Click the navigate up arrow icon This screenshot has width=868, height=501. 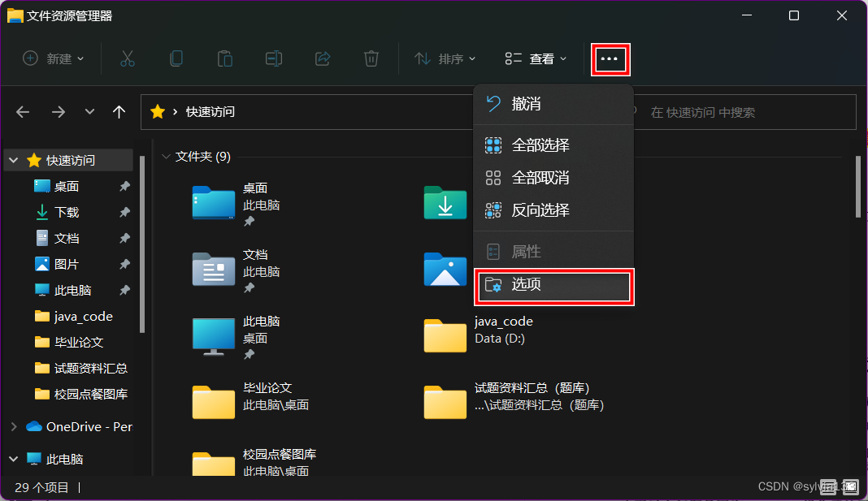tap(119, 111)
